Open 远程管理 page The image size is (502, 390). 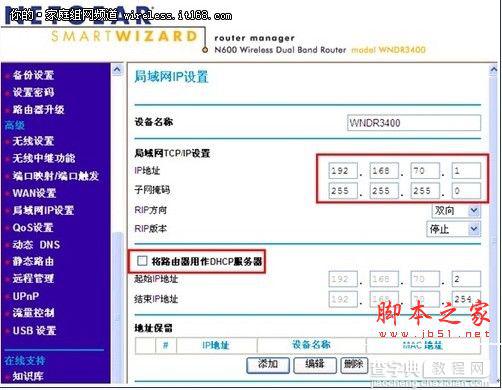coord(33,279)
